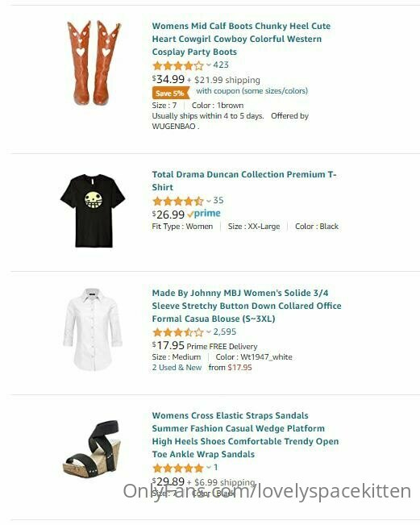Click the star rating for Duncan T-shirt
The width and height of the screenshot is (420, 525).
coord(178,201)
